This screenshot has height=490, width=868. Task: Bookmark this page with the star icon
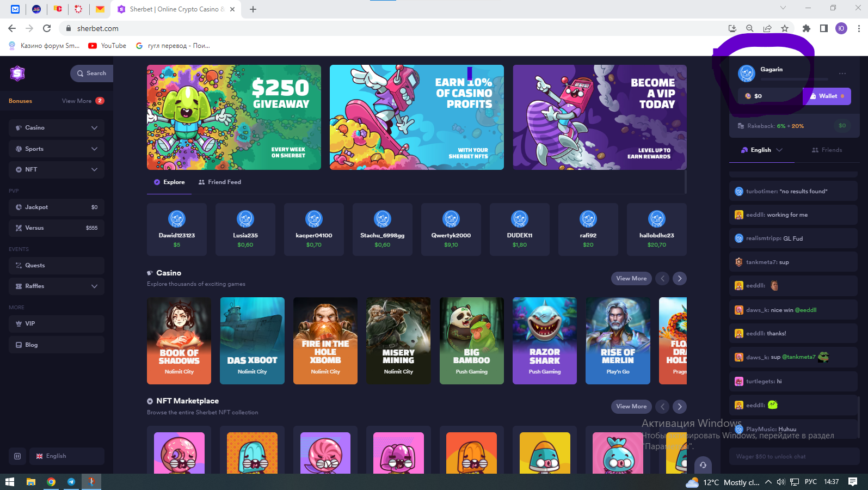785,28
